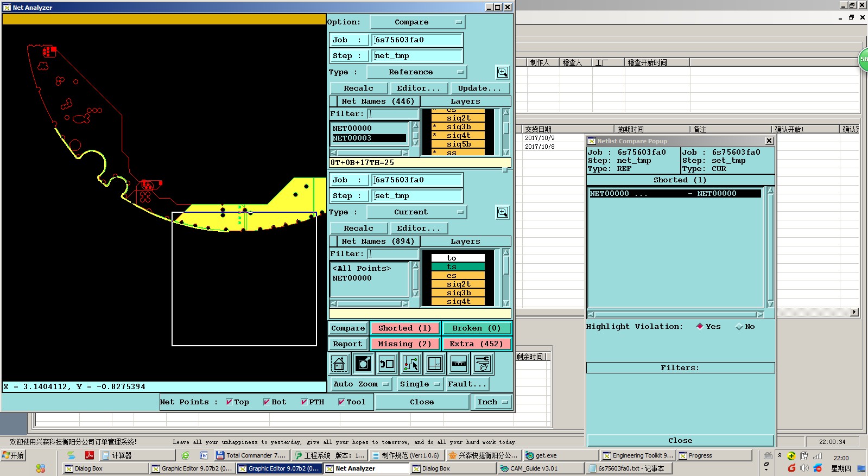
Task: Click the Home view icon in the toolbar
Action: coord(339,364)
